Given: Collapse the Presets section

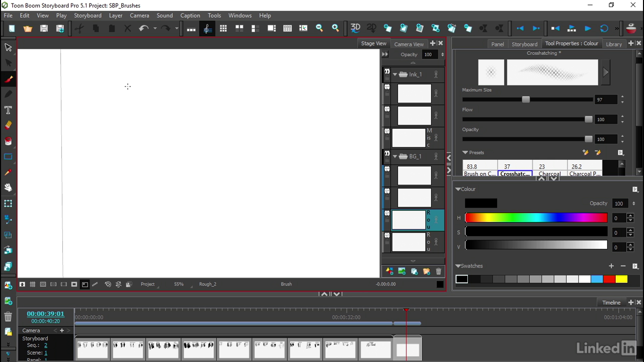Looking at the screenshot, I should pyautogui.click(x=465, y=153).
